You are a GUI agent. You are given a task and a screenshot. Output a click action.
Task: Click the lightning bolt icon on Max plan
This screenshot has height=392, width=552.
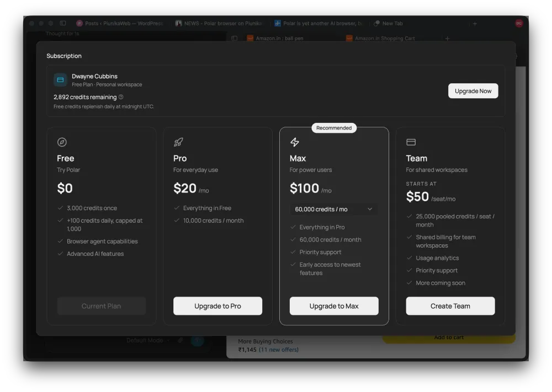(295, 142)
